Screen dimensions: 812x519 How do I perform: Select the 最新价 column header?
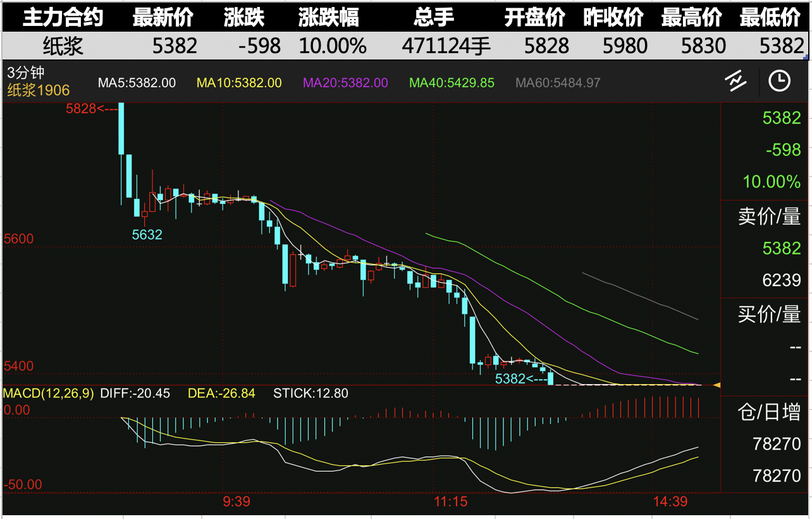163,18
